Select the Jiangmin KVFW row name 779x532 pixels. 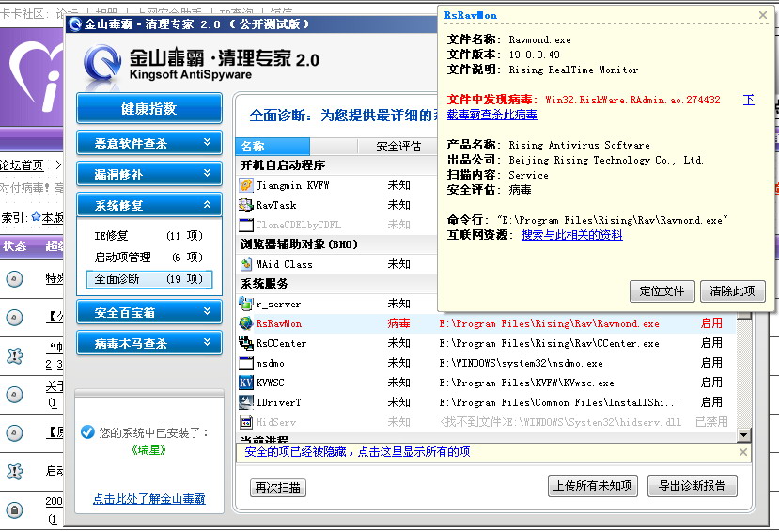click(x=292, y=185)
